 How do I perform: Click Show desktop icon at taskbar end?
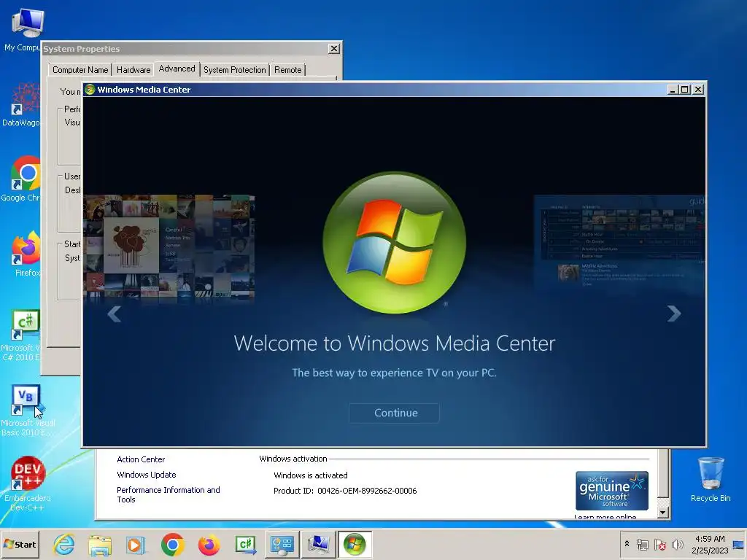pos(738,544)
